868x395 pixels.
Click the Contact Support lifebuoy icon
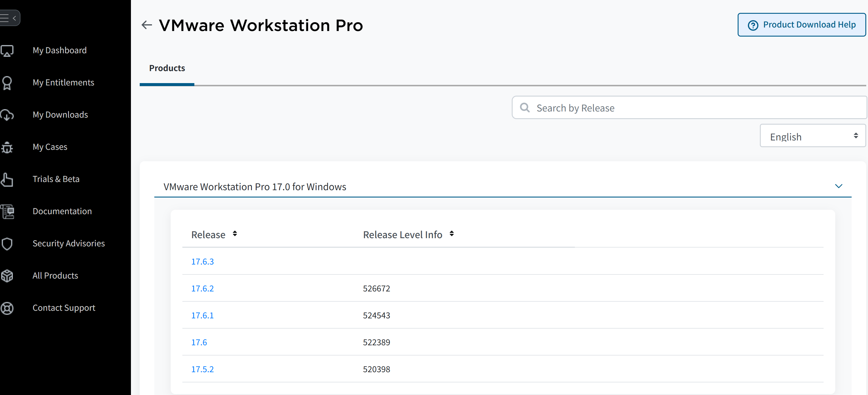point(7,308)
